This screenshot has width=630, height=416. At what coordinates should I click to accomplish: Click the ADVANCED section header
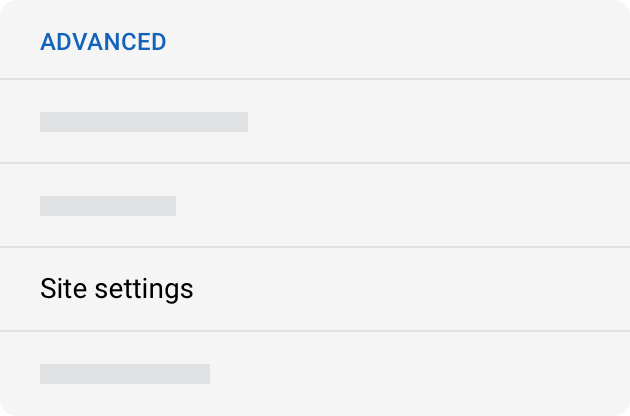point(103,42)
